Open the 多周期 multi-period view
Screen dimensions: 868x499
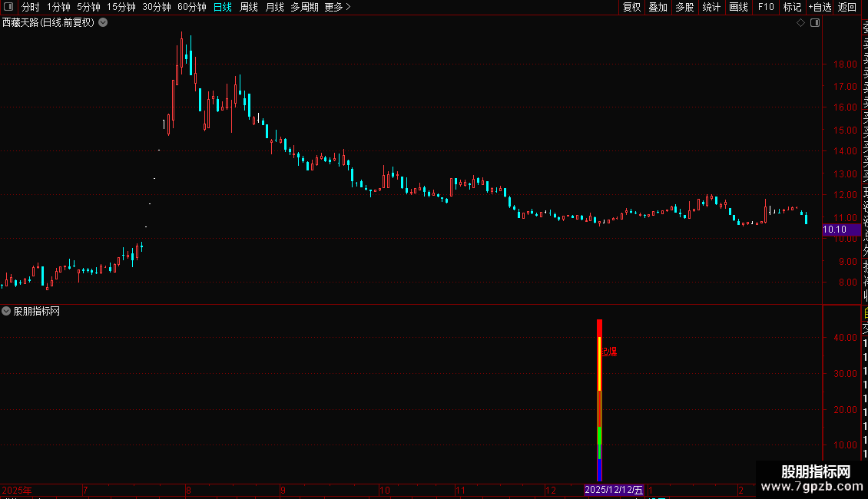tap(304, 7)
